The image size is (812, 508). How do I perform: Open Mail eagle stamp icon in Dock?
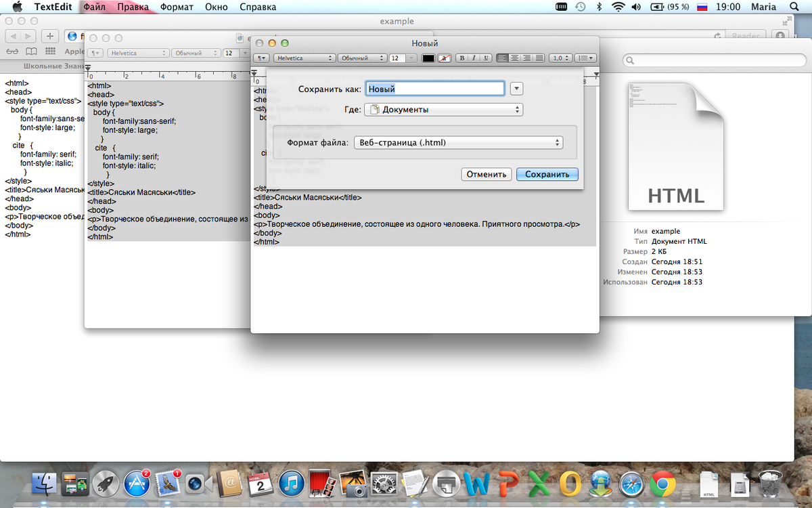click(x=166, y=484)
